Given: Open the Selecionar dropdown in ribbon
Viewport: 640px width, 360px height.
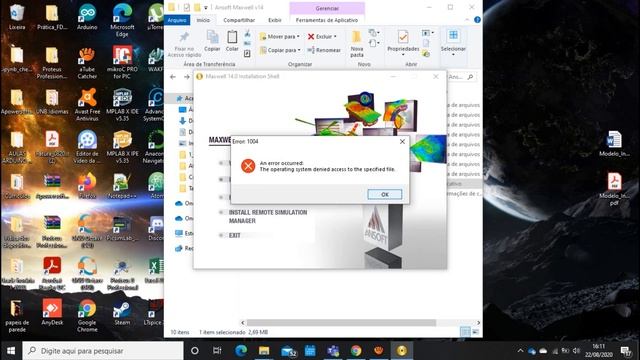Looking at the screenshot, I should [x=453, y=55].
